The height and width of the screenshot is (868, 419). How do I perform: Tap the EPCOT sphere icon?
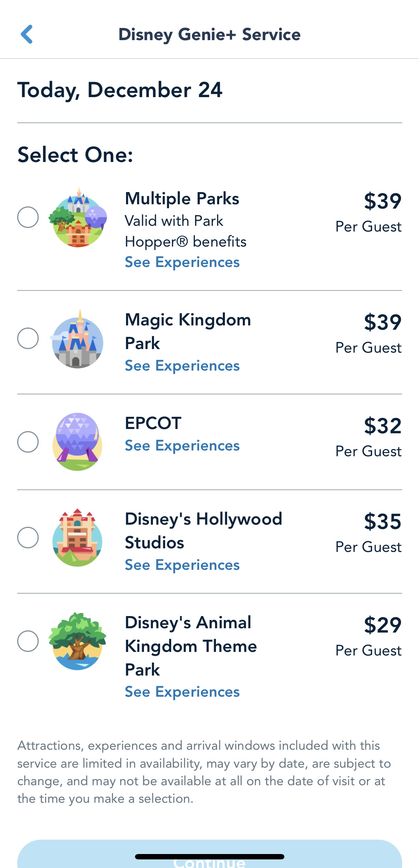[x=77, y=442]
